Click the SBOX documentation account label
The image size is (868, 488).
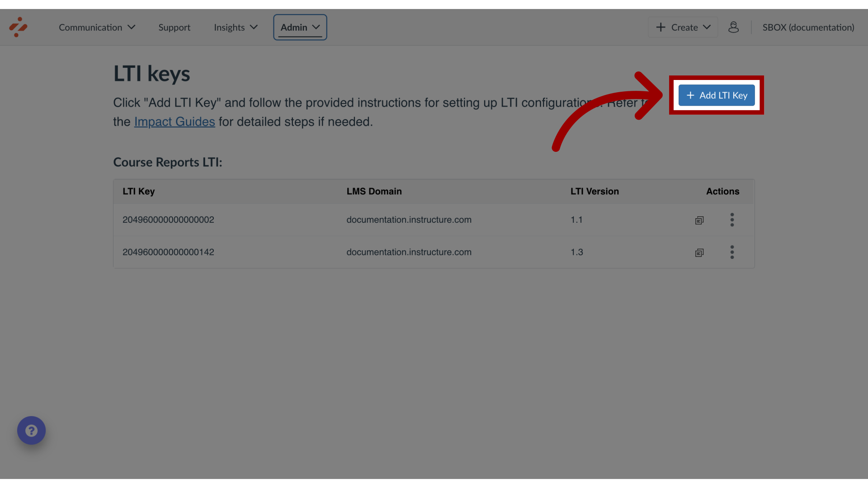(x=808, y=27)
